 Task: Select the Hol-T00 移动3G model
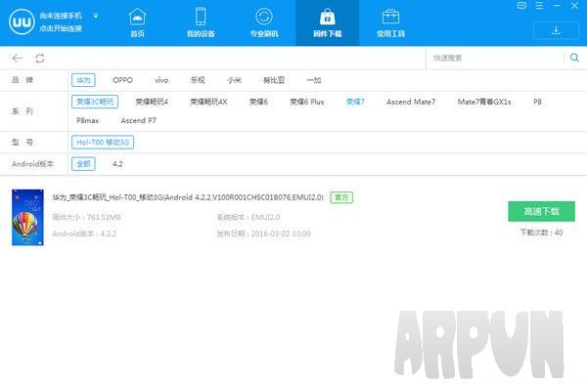click(103, 142)
